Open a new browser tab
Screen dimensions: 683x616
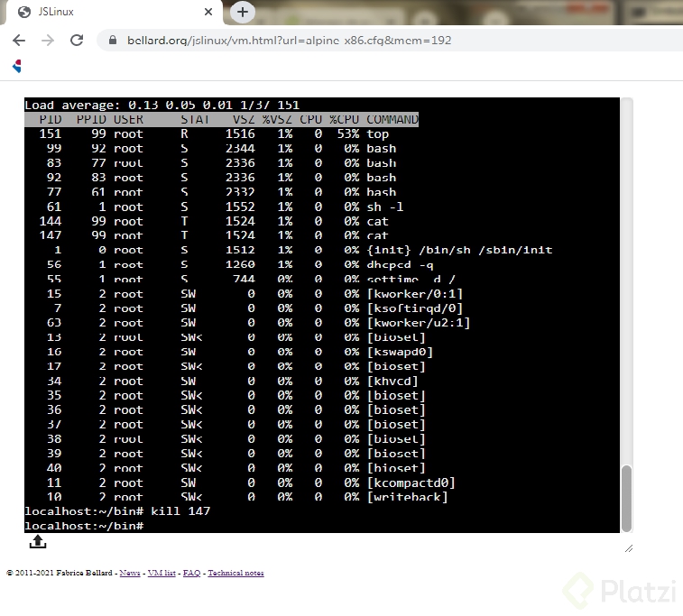(242, 12)
